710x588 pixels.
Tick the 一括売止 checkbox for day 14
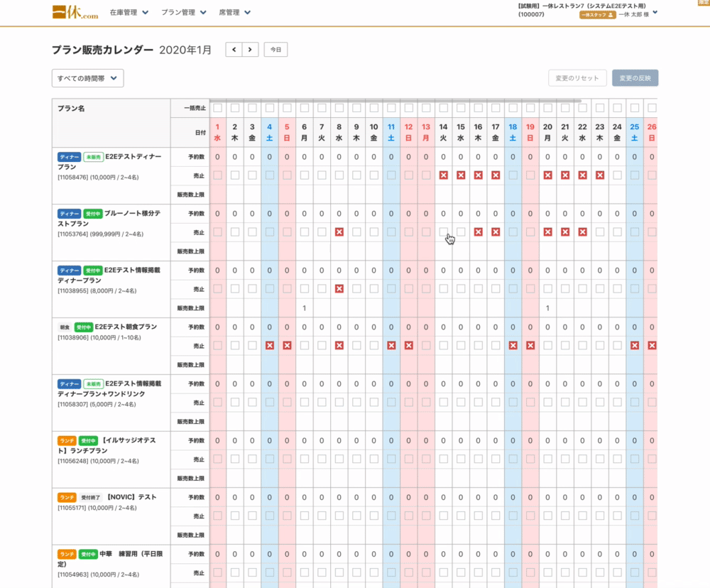[x=443, y=108]
